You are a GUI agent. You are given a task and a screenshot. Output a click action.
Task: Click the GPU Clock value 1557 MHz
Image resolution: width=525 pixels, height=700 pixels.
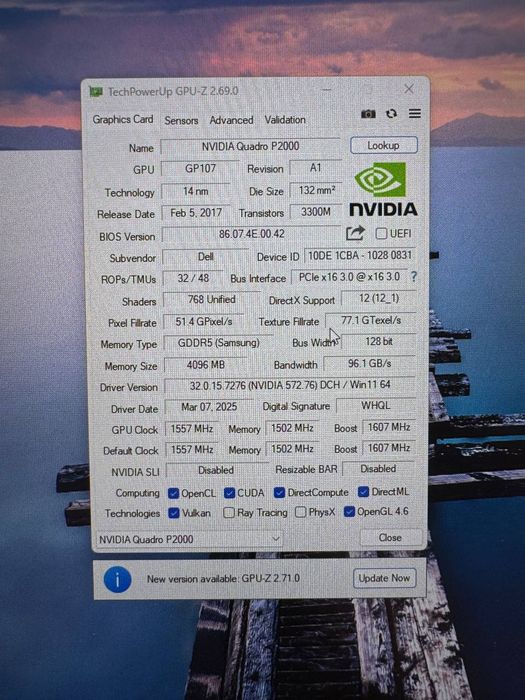click(x=192, y=429)
